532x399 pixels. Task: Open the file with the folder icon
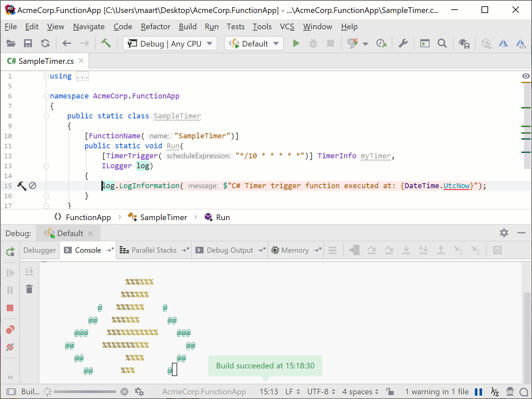(x=11, y=44)
